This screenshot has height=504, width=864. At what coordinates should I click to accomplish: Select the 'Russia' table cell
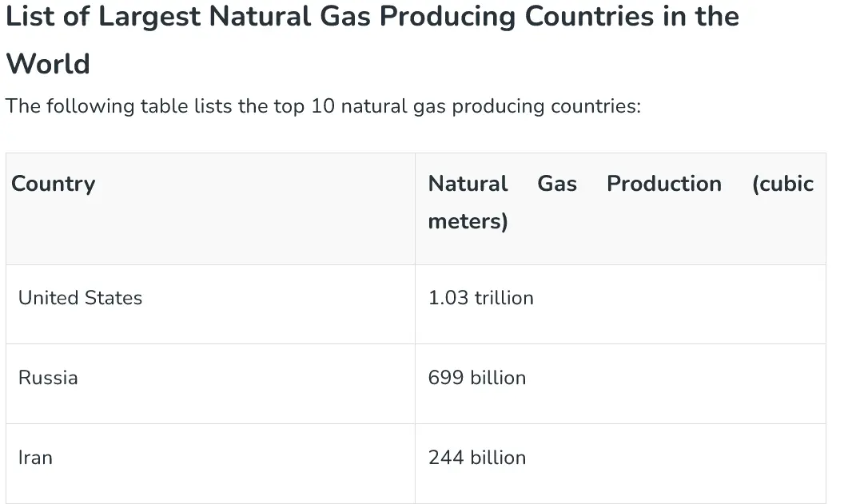pyautogui.click(x=48, y=378)
